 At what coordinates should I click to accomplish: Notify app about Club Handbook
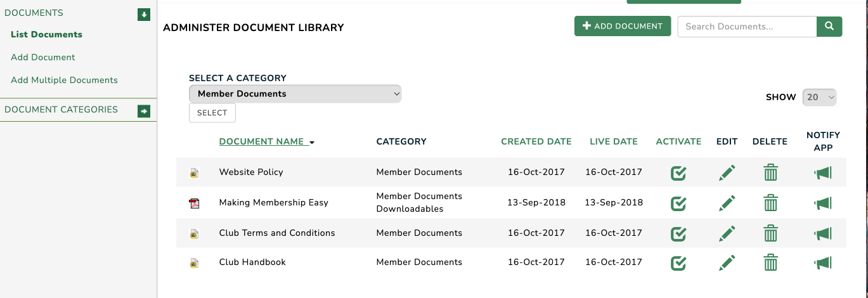click(823, 262)
